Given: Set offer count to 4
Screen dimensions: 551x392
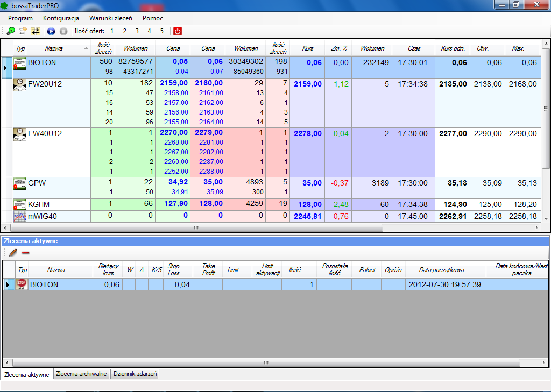Looking at the screenshot, I should pyautogui.click(x=150, y=31).
